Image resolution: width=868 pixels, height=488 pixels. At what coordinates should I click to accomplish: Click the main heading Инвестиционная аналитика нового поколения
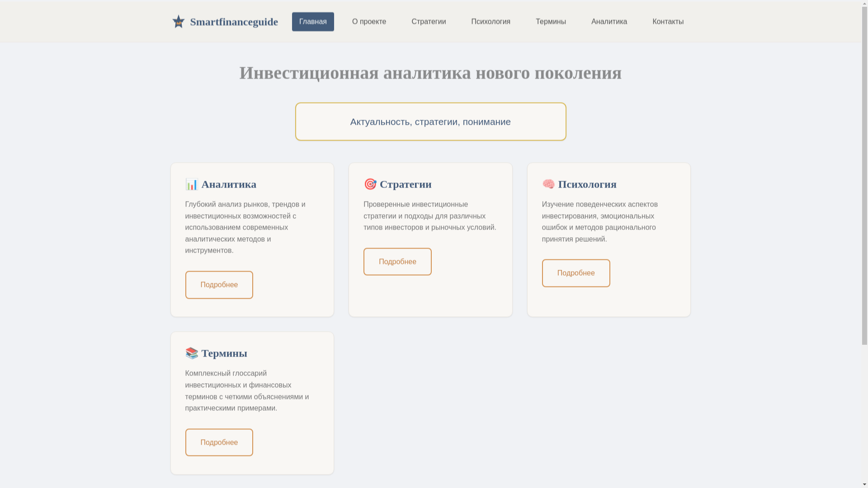(430, 73)
